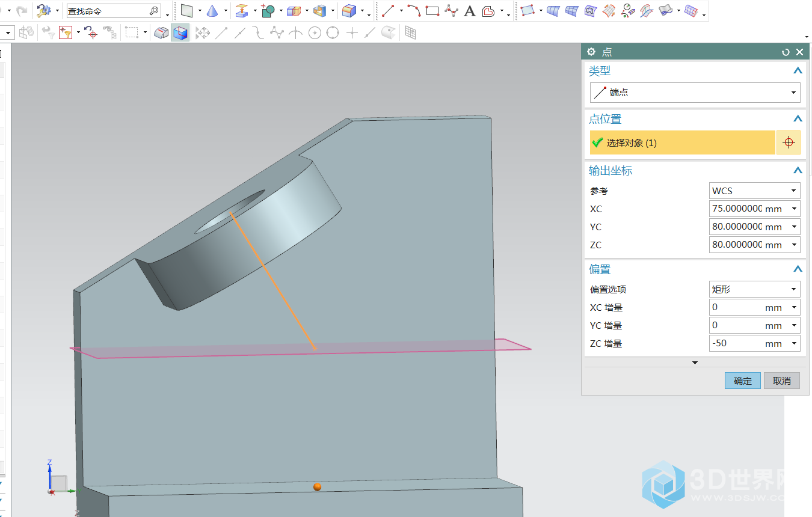The height and width of the screenshot is (517, 812).
Task: Select the orange line in the viewport
Action: point(272,280)
